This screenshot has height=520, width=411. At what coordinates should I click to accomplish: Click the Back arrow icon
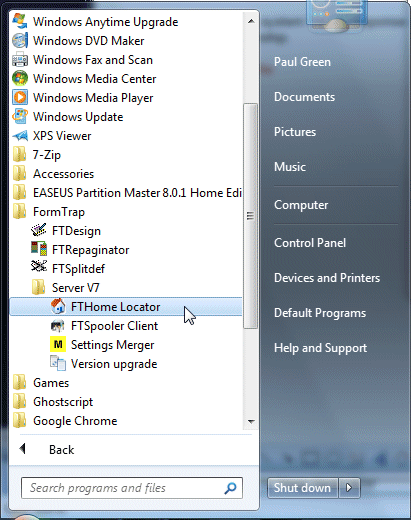(x=23, y=449)
